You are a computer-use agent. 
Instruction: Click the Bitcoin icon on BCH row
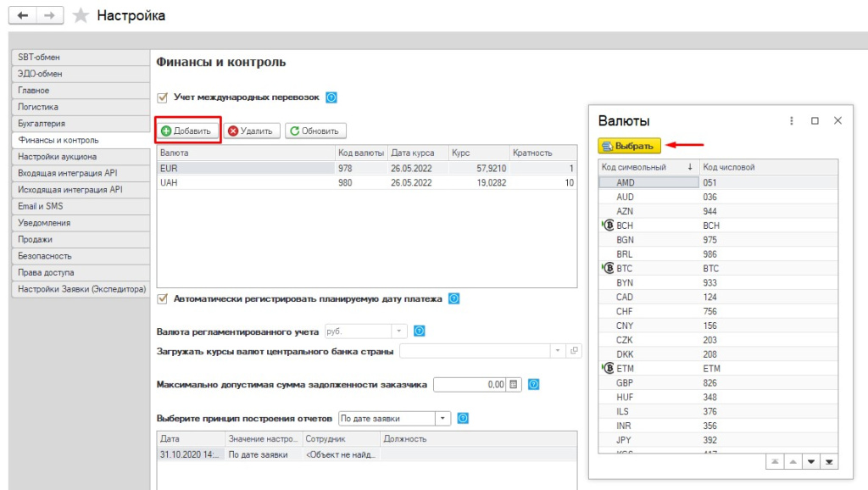coord(609,226)
